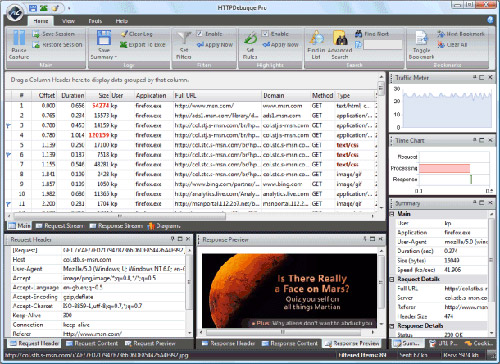Image resolution: width=500 pixels, height=364 pixels.
Task: Click the Clear Log icon
Action: [x=124, y=34]
